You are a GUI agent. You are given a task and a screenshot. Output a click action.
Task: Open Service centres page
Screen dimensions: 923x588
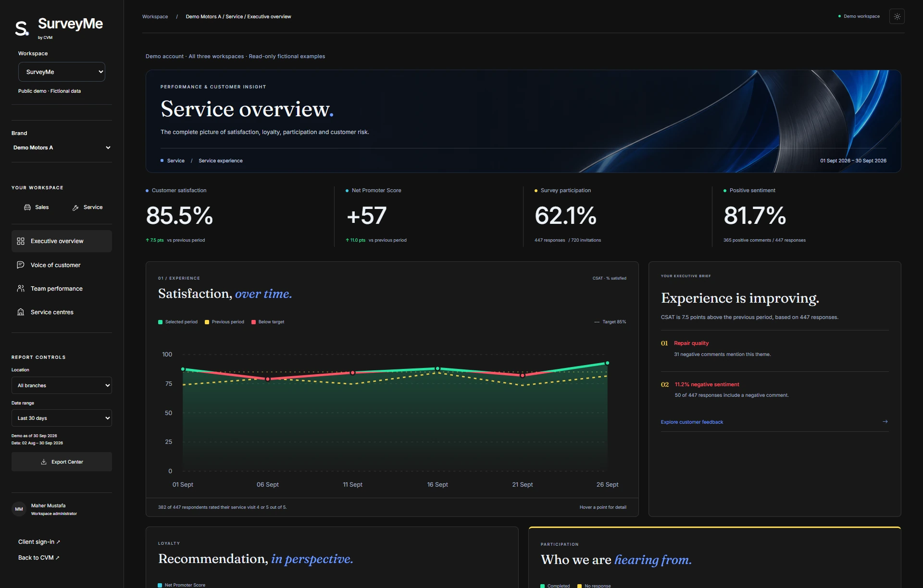62,312
